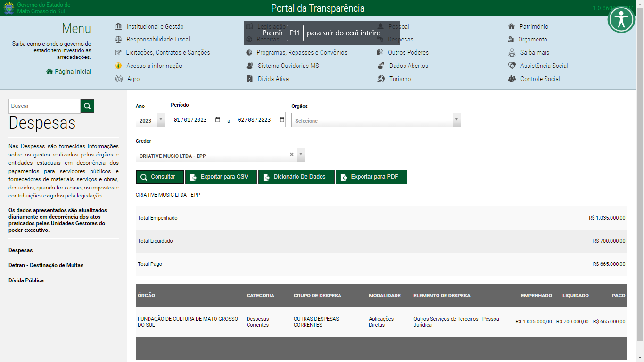Screen dimensions: 644x362
Task: Click the Portal da Transparência title
Action: (318, 8)
